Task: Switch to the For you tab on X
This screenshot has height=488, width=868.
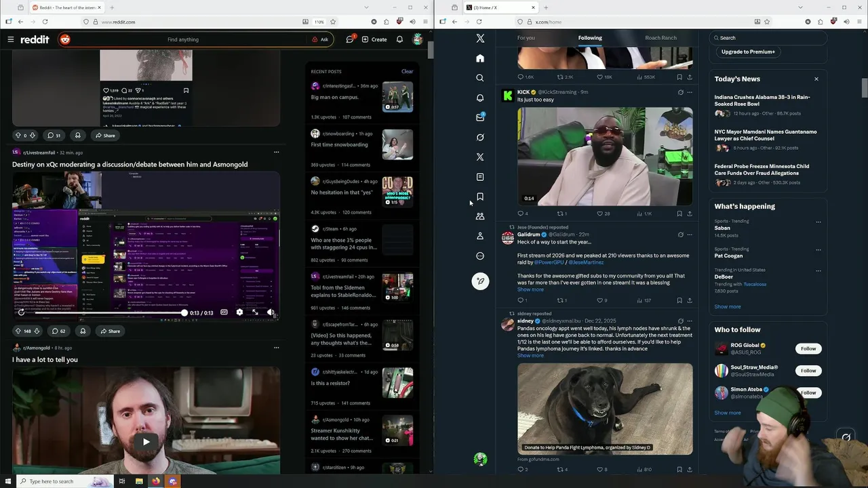Action: coord(526,38)
